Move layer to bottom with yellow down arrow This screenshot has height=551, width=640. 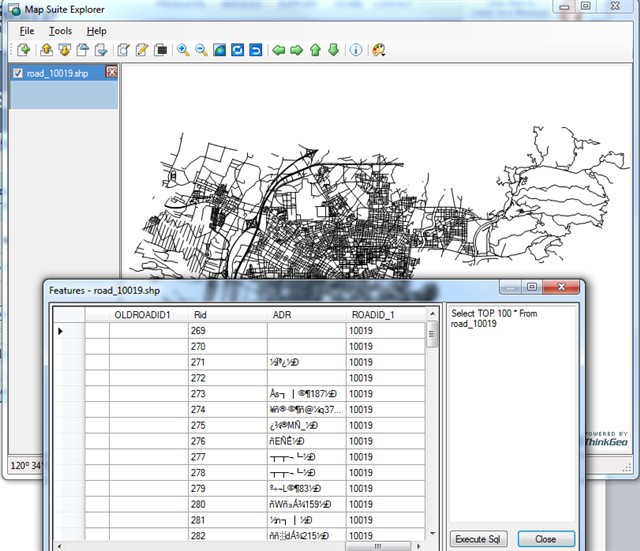coord(64,50)
